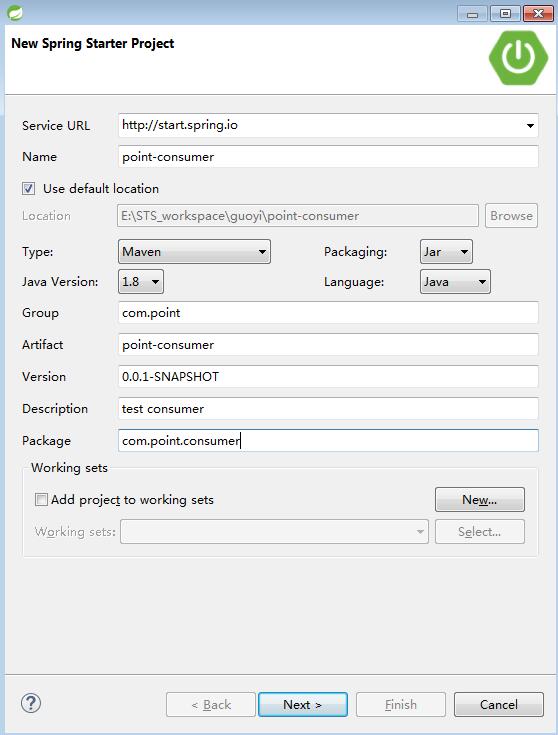Viewport: 558px width, 735px height.
Task: Open the Java Version 1.8 dropdown
Action: [x=141, y=282]
